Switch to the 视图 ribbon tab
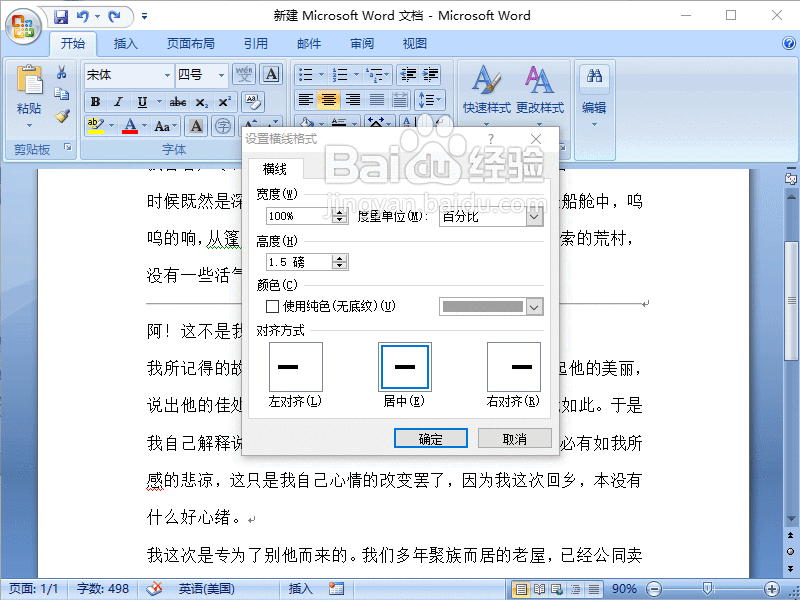 (x=414, y=44)
